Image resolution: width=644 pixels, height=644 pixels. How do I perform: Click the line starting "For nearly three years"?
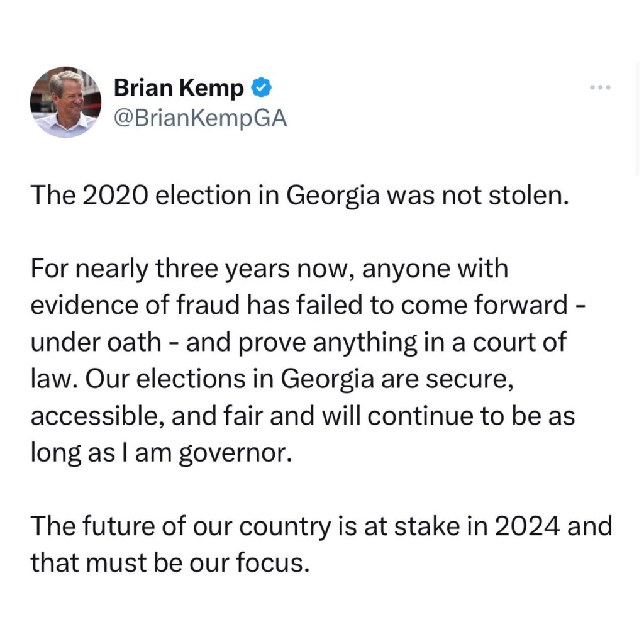[x=269, y=270]
